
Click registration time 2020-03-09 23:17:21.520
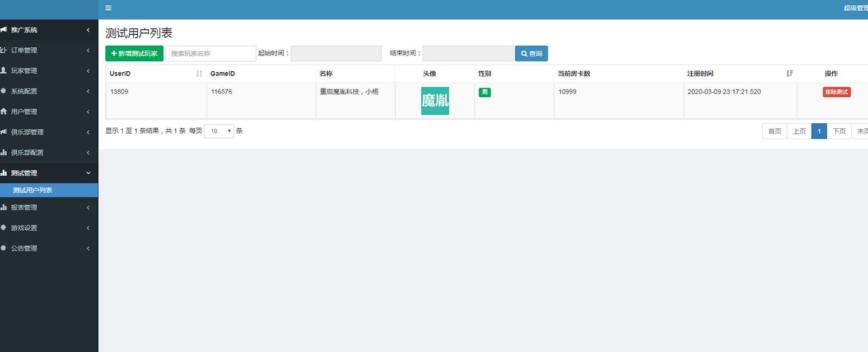click(724, 92)
